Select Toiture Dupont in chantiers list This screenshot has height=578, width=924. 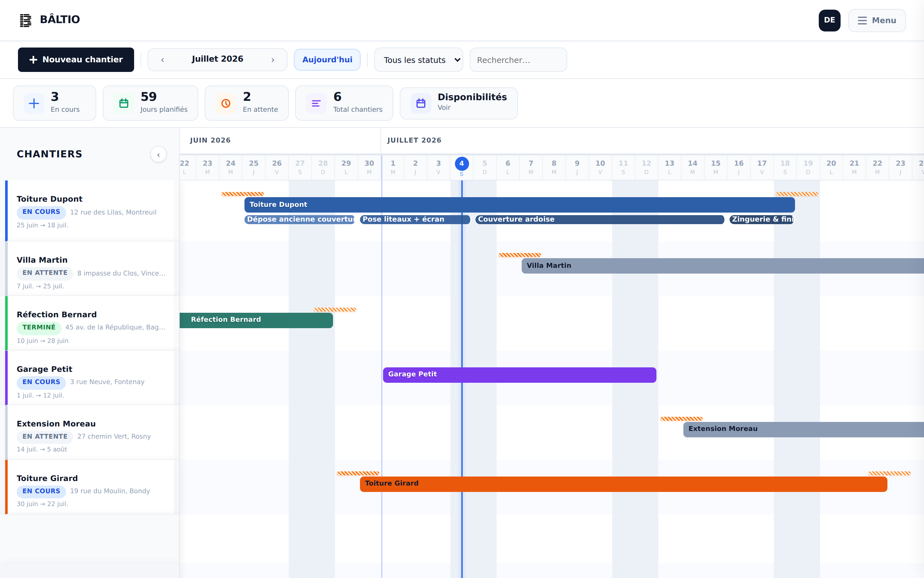coord(90,211)
